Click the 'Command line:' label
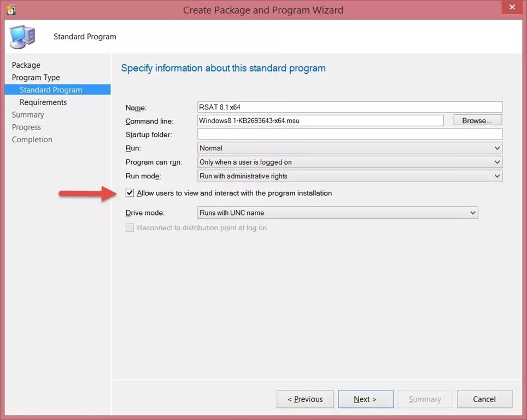 [x=150, y=121]
